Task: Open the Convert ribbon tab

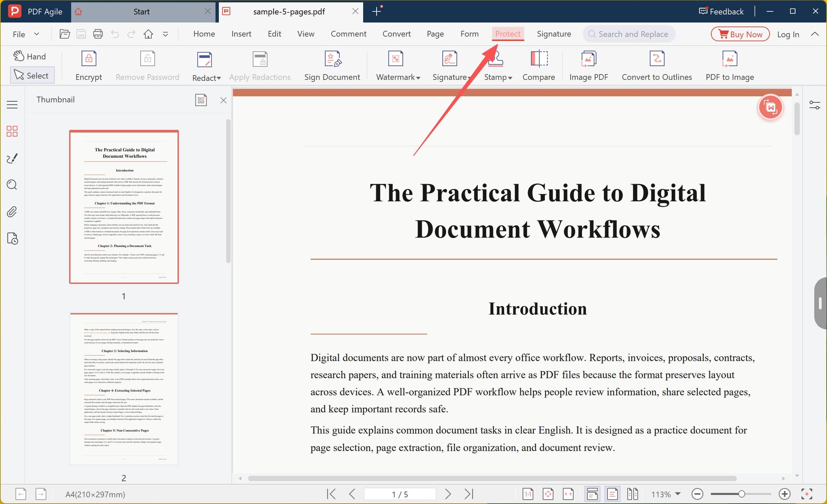Action: [x=396, y=34]
